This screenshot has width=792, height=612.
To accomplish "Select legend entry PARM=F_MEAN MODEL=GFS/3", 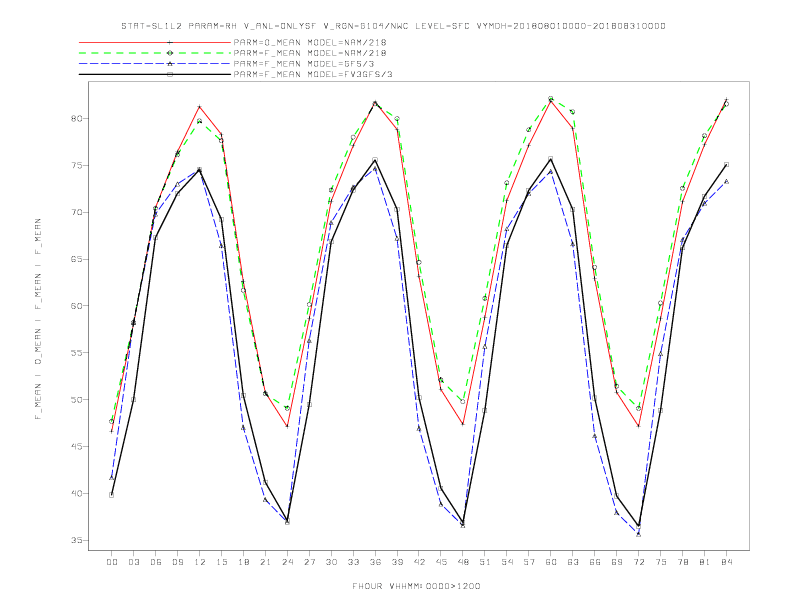I will click(304, 64).
